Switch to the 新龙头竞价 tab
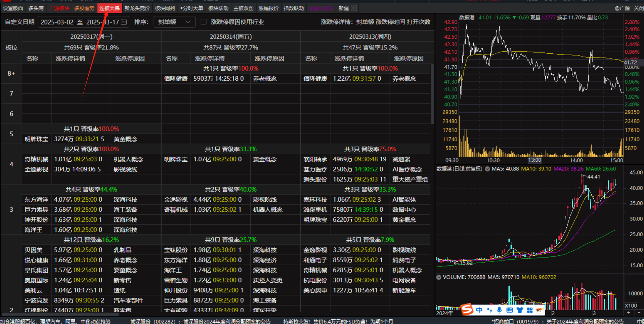The height and width of the screenshot is (324, 644). coord(137,8)
